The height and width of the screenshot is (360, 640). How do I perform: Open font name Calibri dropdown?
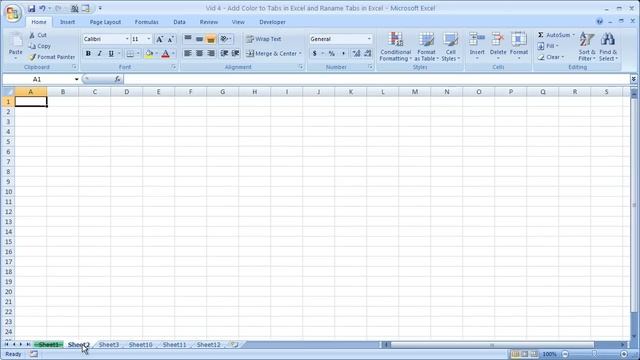click(x=127, y=39)
